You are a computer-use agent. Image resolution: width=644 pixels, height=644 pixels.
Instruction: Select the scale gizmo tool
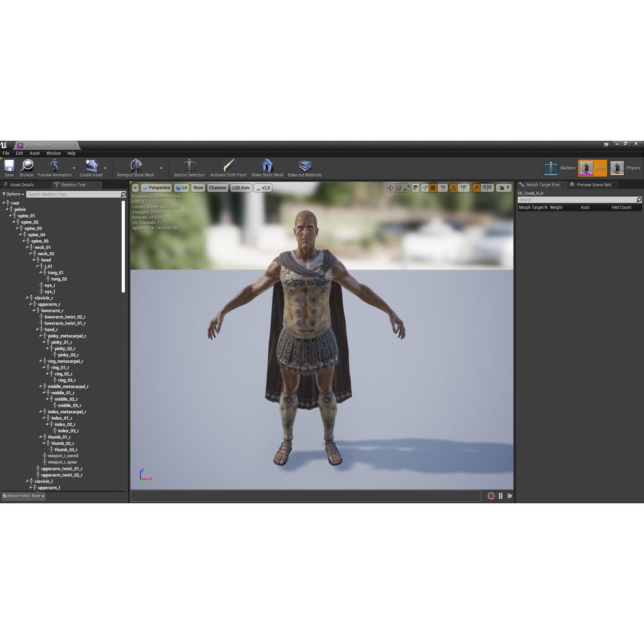pyautogui.click(x=407, y=188)
